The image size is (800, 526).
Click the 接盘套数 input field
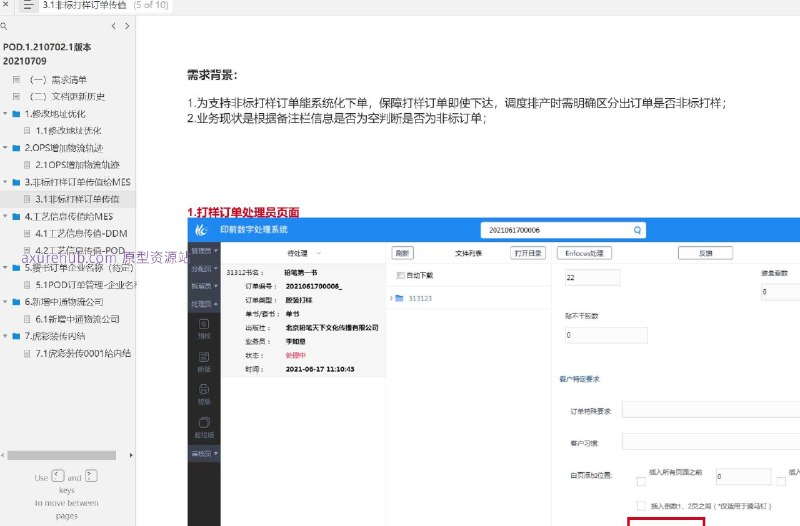click(x=781, y=292)
